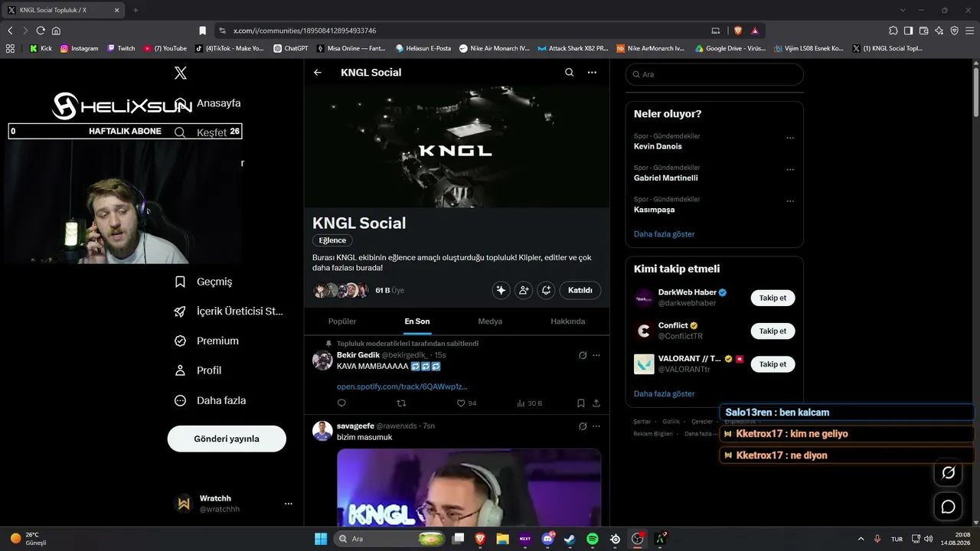The image size is (980, 551).
Task: Focus the Ara search field on X
Action: (x=714, y=74)
